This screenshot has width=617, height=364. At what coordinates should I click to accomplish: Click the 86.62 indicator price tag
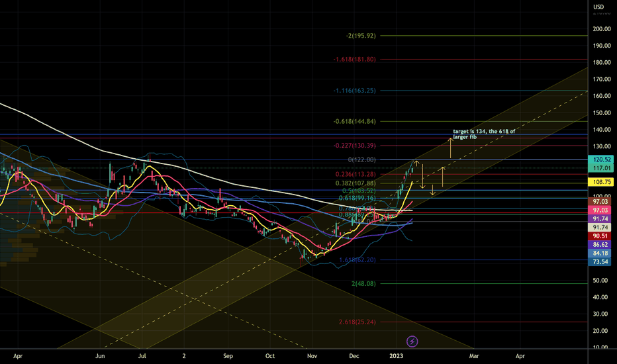(600, 245)
